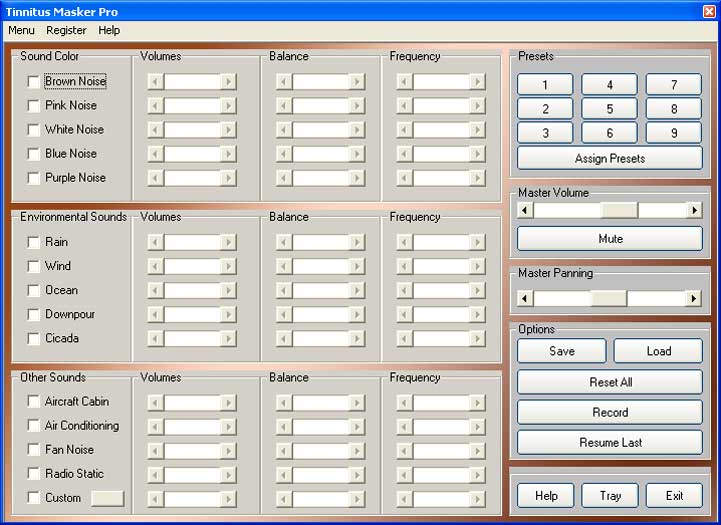Enable White Noise sound
This screenshot has width=721, height=525.
(x=34, y=130)
